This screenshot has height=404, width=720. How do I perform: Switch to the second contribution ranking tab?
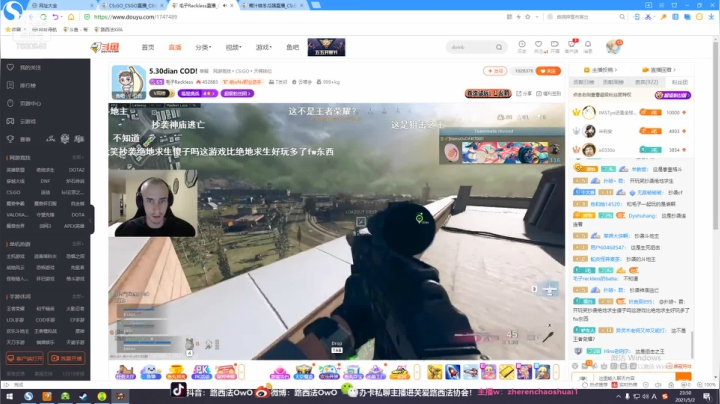point(613,82)
